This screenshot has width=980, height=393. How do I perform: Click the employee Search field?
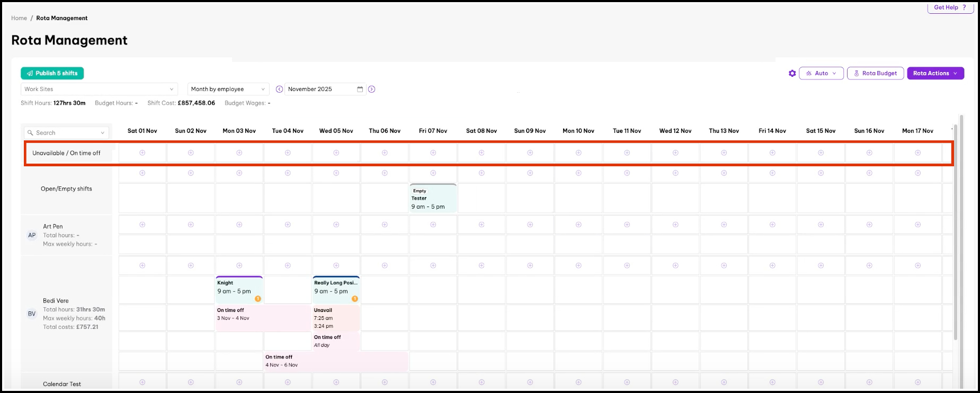pos(66,133)
